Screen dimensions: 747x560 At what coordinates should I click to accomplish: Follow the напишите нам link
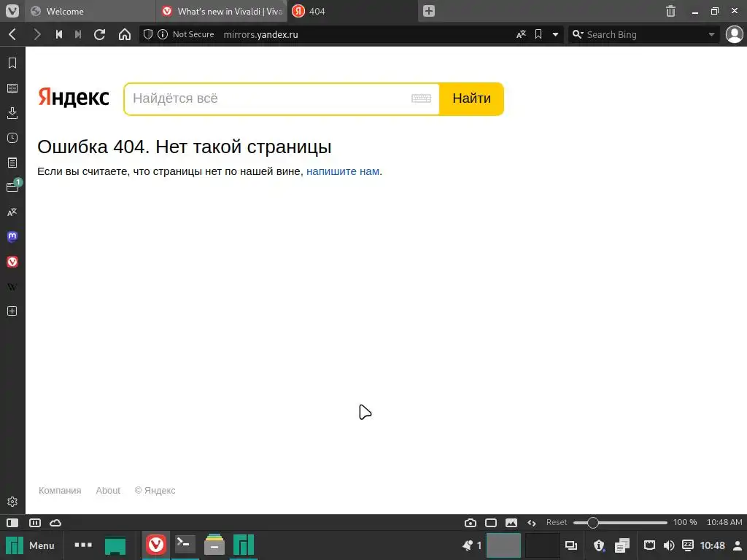(x=343, y=171)
